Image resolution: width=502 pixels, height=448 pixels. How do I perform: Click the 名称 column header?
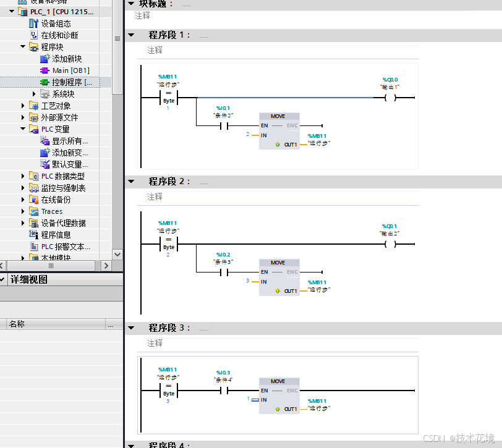coord(56,324)
